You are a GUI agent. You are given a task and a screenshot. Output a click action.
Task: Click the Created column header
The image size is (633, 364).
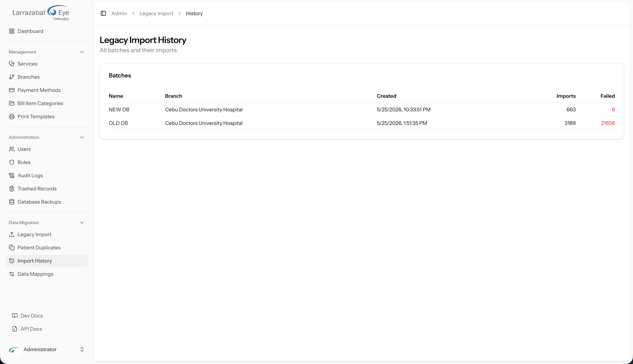point(386,96)
